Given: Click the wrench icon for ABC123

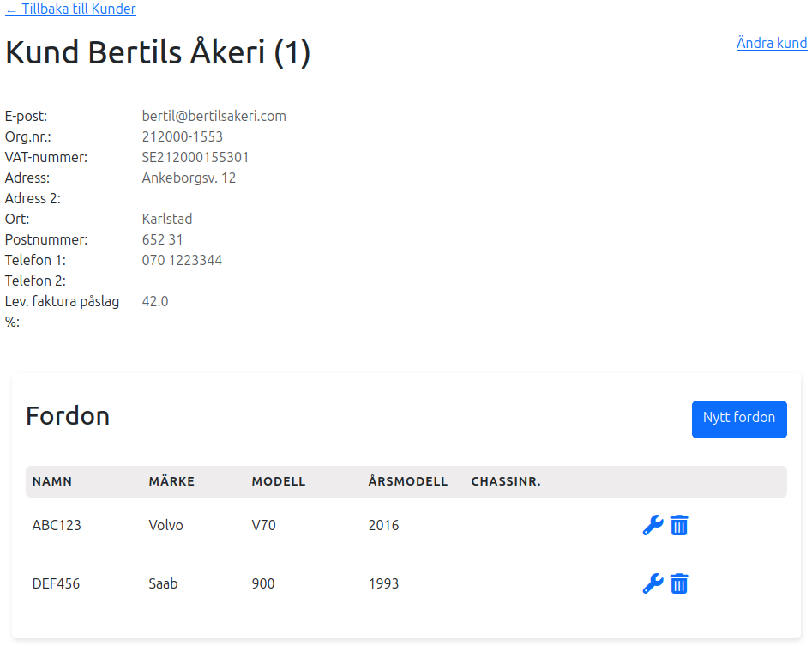Looking at the screenshot, I should pyautogui.click(x=653, y=525).
